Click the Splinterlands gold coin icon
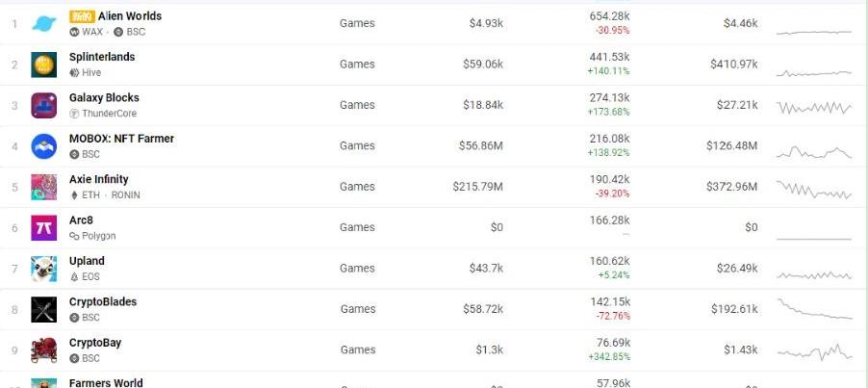Screen dimensions: 868x388 point(43,65)
